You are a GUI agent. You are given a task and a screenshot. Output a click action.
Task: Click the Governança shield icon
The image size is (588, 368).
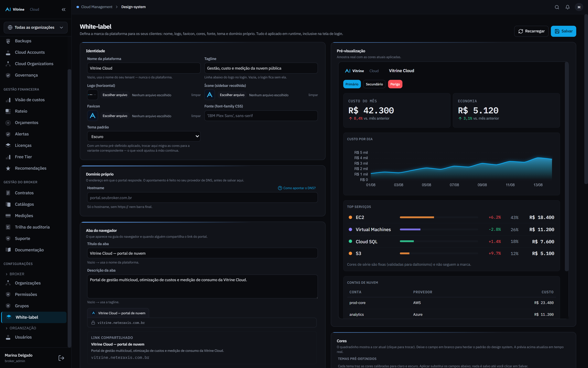8,75
